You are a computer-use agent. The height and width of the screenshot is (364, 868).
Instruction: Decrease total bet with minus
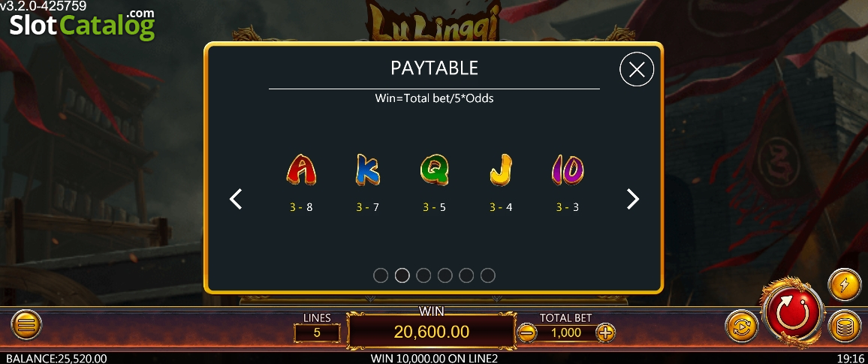tap(528, 332)
